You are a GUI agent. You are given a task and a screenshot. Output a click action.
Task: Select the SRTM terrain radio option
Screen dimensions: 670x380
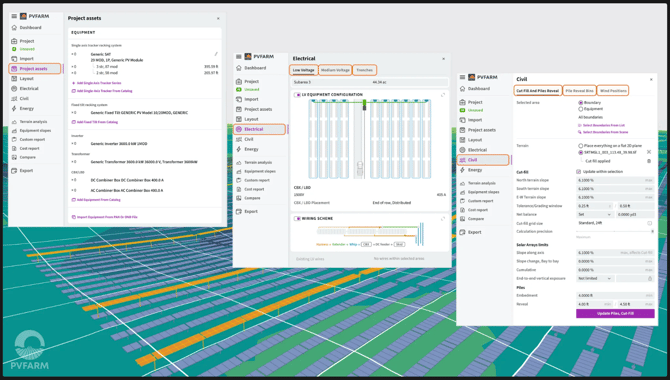click(x=580, y=152)
